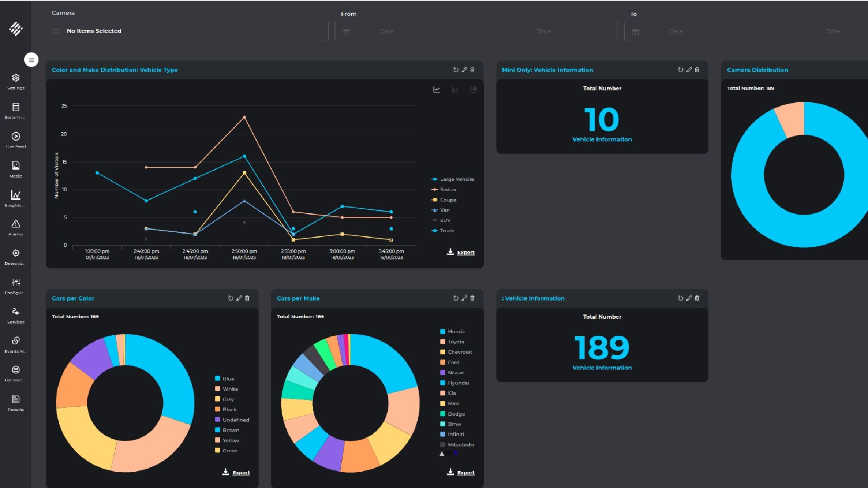The height and width of the screenshot is (488, 868).
Task: Switch to line chart view
Action: point(437,89)
